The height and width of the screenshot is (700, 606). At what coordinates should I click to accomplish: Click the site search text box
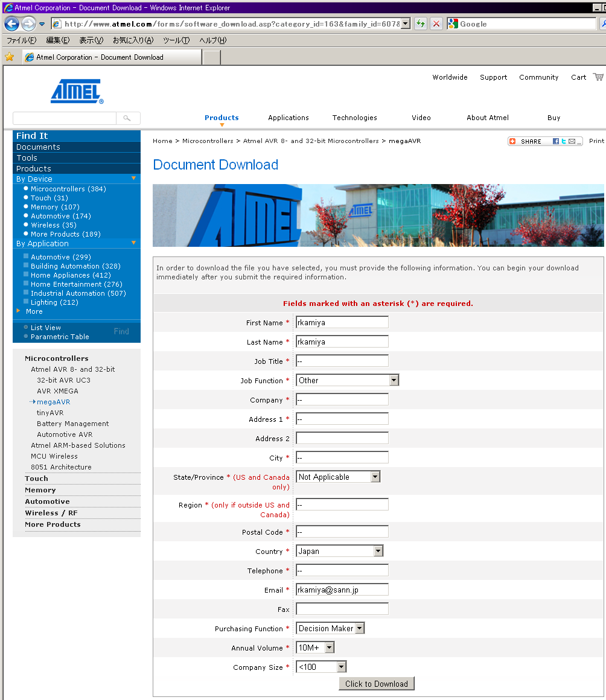pyautogui.click(x=65, y=118)
